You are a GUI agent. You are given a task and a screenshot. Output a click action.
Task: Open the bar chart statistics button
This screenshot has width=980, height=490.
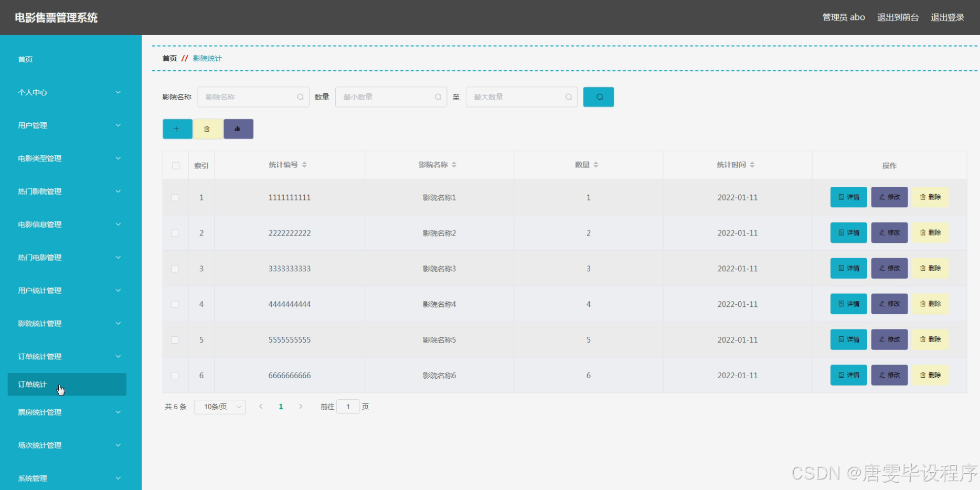238,129
